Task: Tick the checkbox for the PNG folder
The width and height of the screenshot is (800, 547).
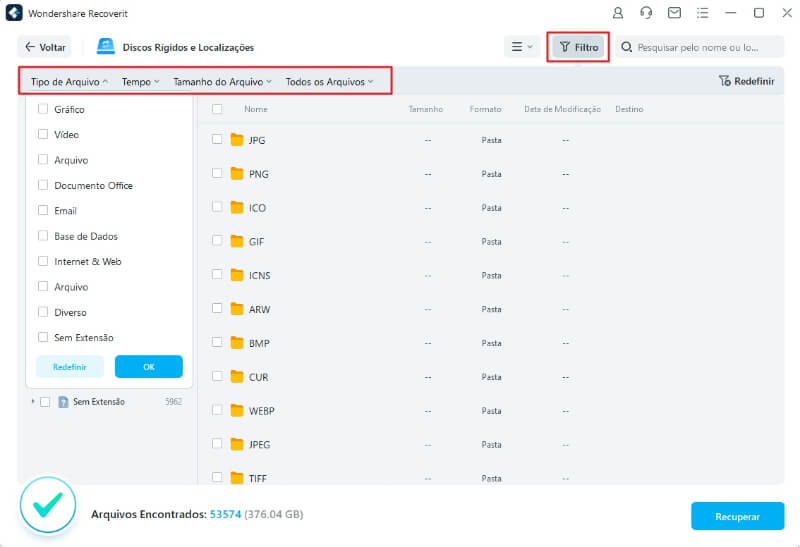Action: 217,173
